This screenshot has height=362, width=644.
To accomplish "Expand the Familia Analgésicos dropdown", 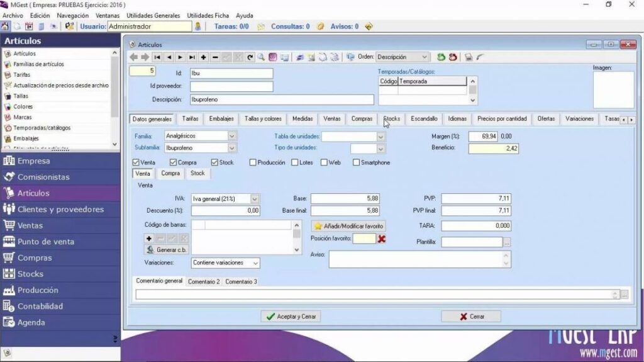I will 231,136.
